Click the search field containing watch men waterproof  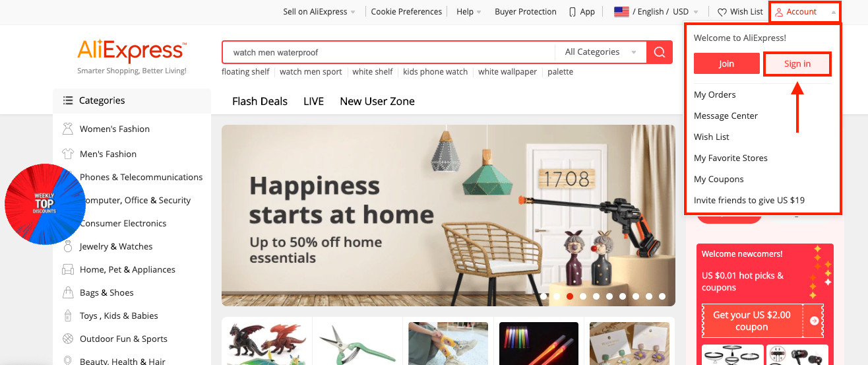click(389, 52)
